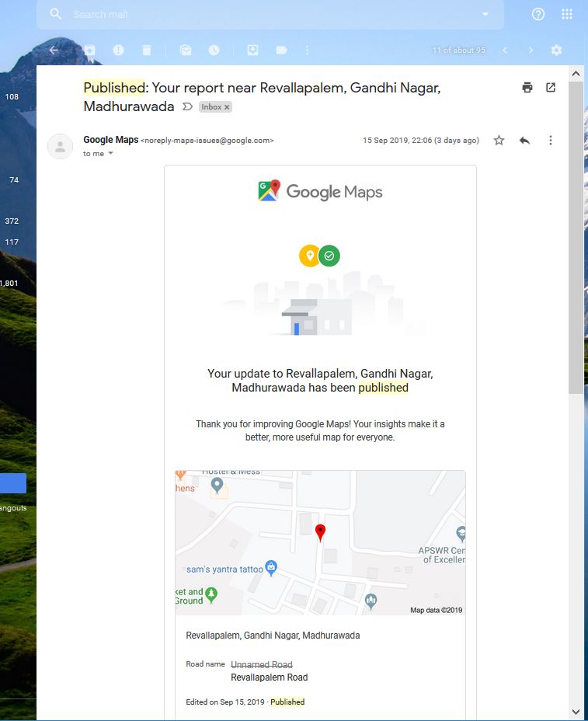Screen dimensions: 588x721
Task: Archive this email
Action: tap(89, 51)
